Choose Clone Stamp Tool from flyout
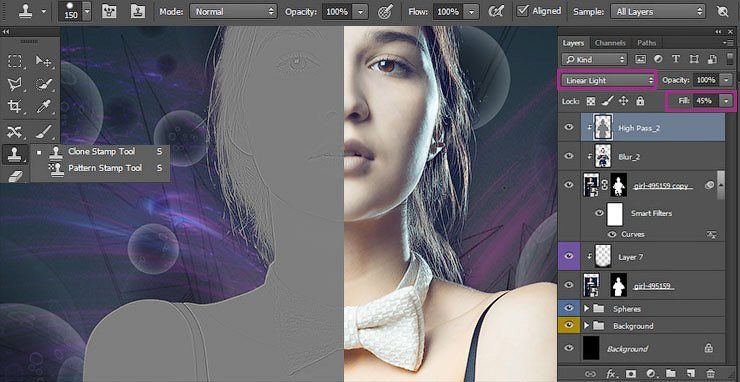Screen dimensions: 740x382 point(101,152)
